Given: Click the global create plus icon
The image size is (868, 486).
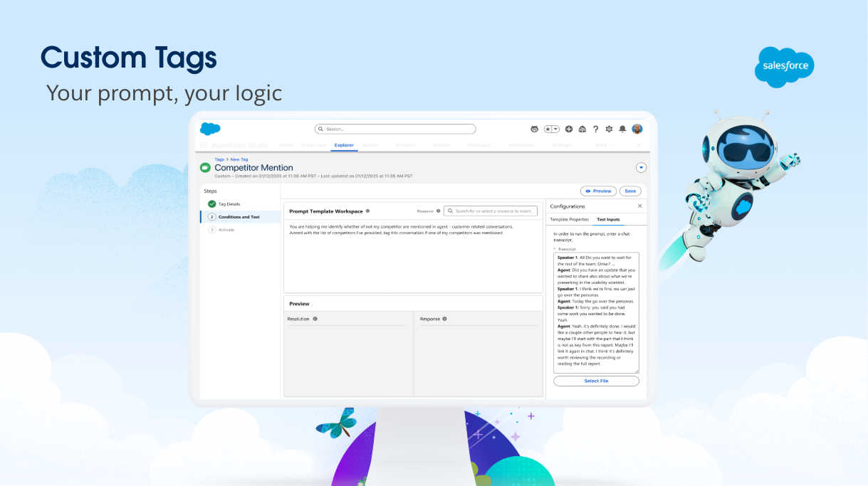Looking at the screenshot, I should pyautogui.click(x=569, y=129).
